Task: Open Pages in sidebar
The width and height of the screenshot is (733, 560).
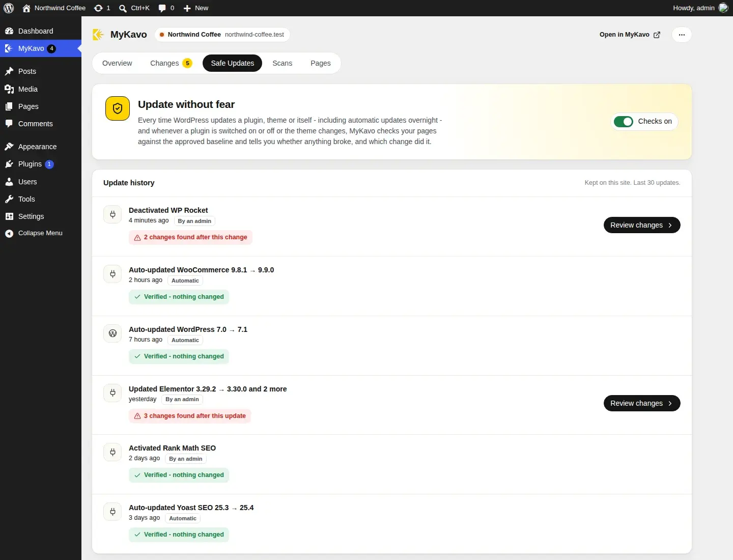Action: 41,106
